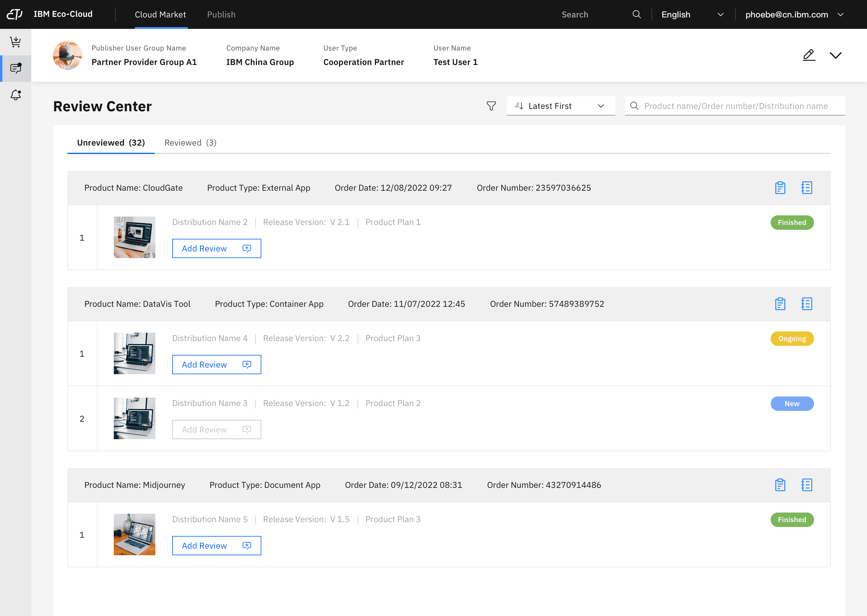Open clipboard icon for CloudGate order

[x=780, y=188]
